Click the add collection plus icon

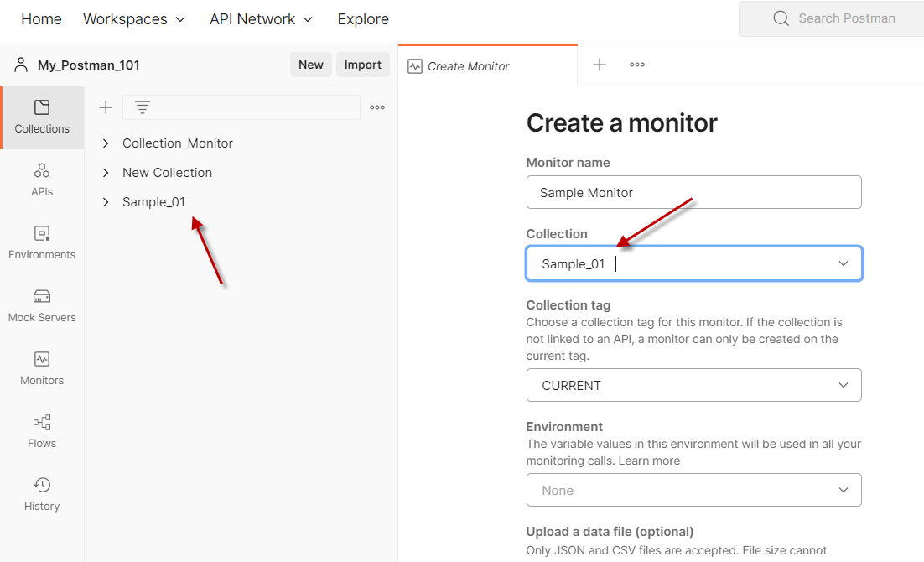(105, 107)
